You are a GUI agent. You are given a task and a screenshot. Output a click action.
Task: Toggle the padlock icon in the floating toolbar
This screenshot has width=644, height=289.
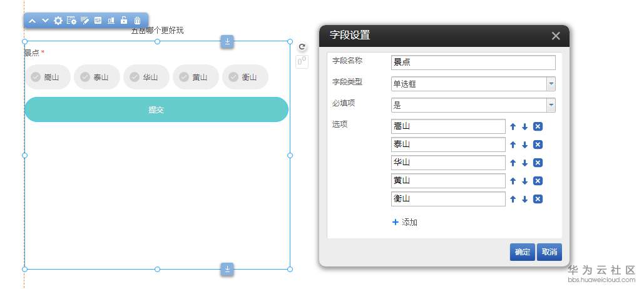pyautogui.click(x=124, y=20)
